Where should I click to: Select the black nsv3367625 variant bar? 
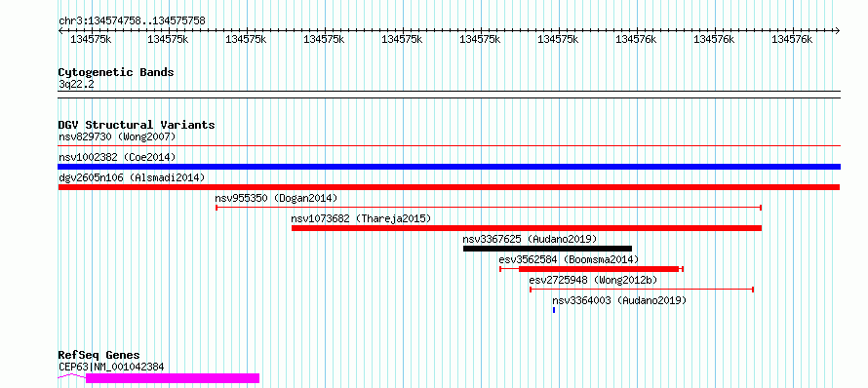(547, 249)
